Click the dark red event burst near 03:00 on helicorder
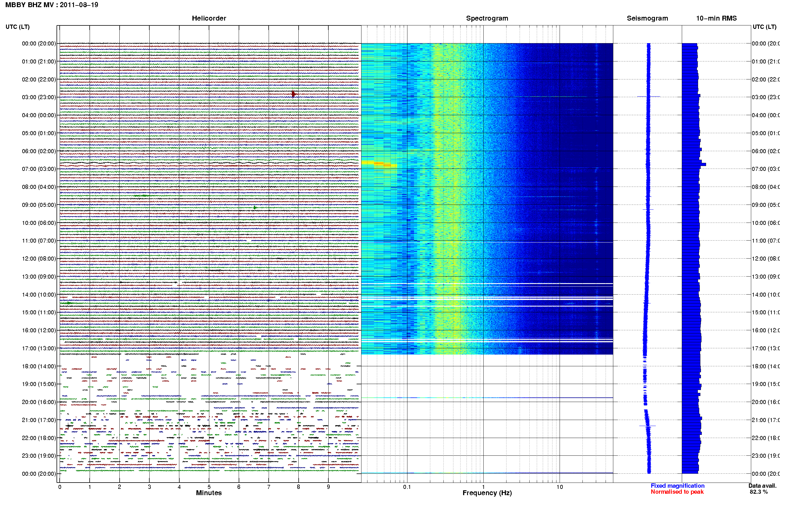 point(294,94)
